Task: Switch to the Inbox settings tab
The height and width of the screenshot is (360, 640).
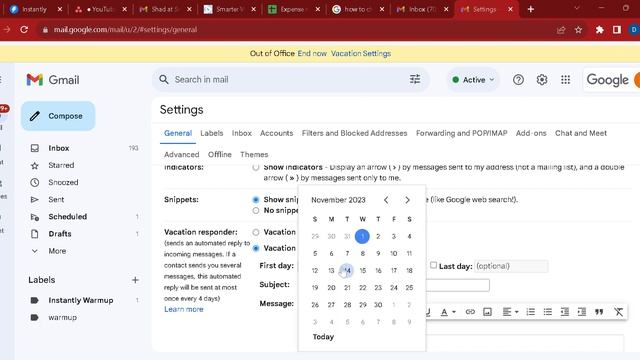Action: 242,133
